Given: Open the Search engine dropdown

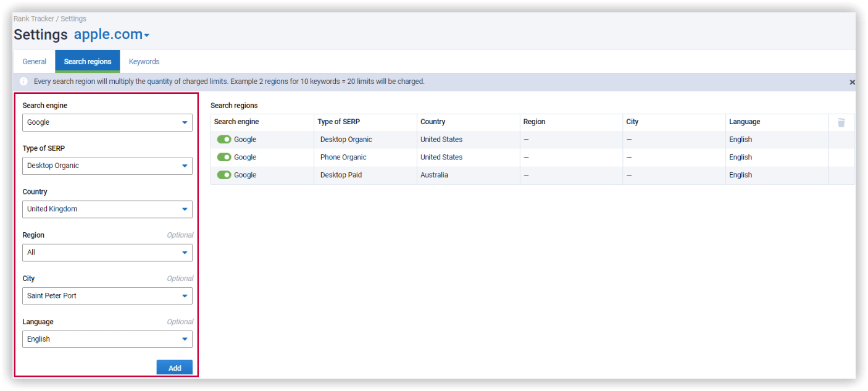Looking at the screenshot, I should click(107, 122).
